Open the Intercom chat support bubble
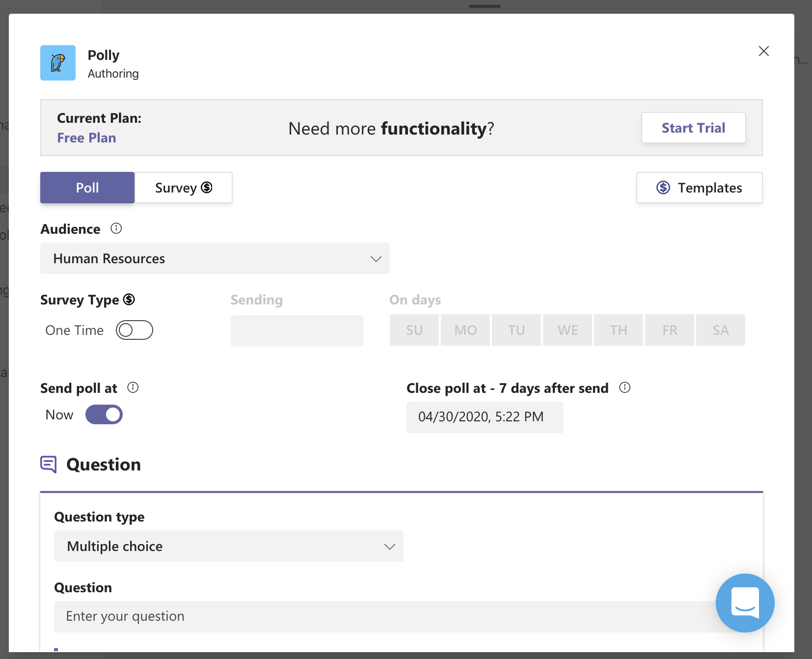Image resolution: width=812 pixels, height=659 pixels. tap(745, 603)
